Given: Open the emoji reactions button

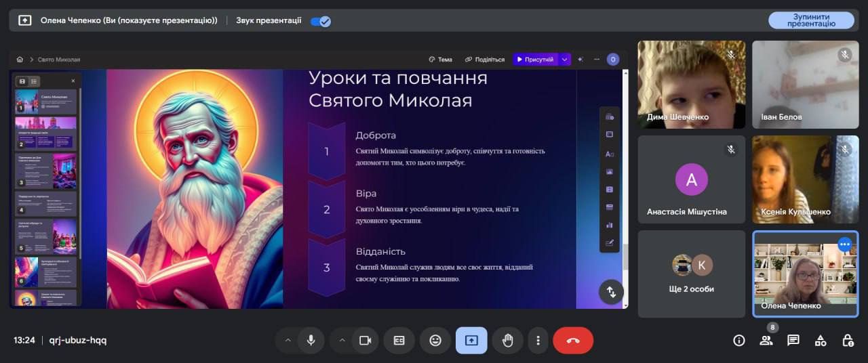Looking at the screenshot, I should (x=435, y=341).
